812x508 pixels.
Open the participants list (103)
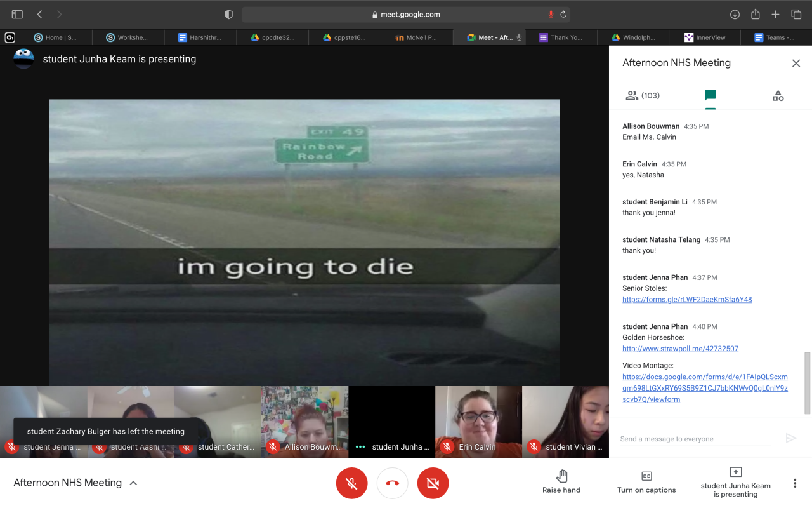coord(643,96)
